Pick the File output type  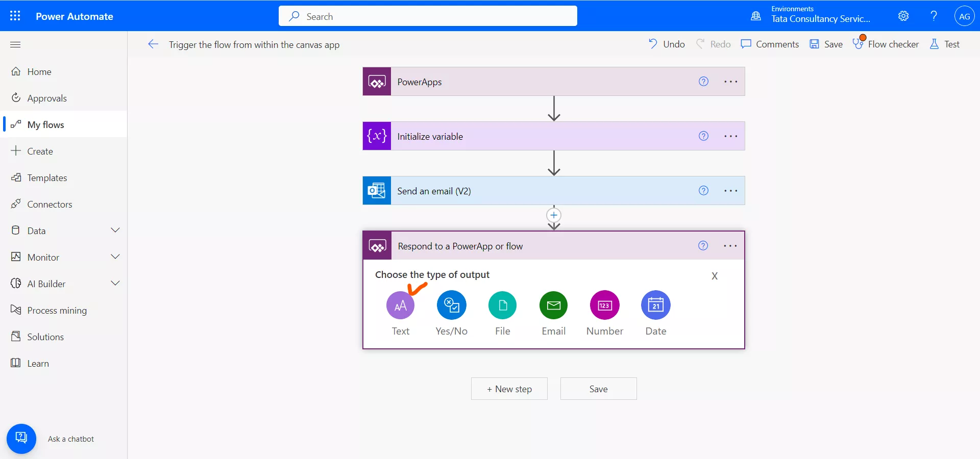click(502, 306)
